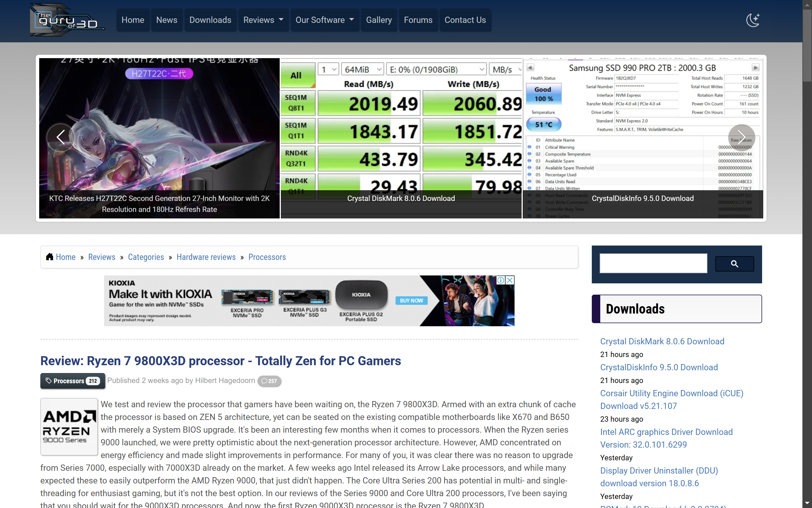Viewport: 812px width, 508px height.
Task: Click the Hardware reviews breadcrumb link
Action: [206, 257]
